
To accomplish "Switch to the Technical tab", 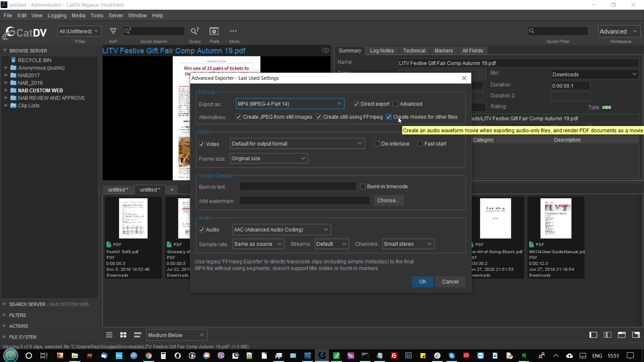I will pyautogui.click(x=414, y=51).
